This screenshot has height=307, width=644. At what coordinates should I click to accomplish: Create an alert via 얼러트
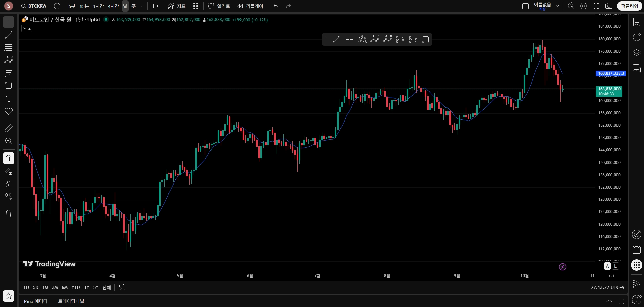point(219,6)
